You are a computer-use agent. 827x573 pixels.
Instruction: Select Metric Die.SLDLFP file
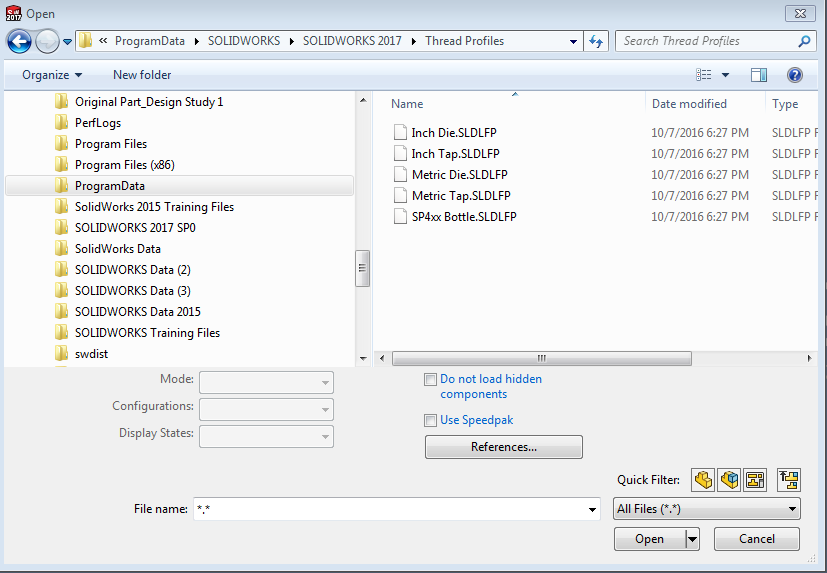(460, 175)
